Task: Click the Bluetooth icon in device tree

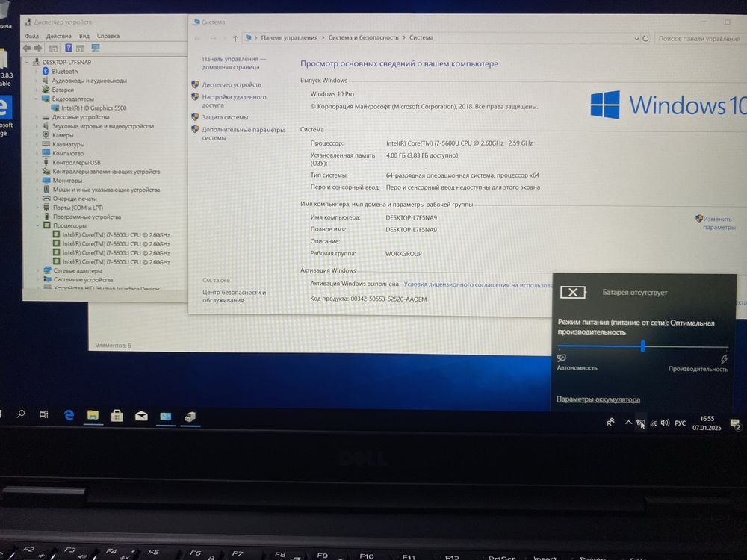Action: pos(46,71)
